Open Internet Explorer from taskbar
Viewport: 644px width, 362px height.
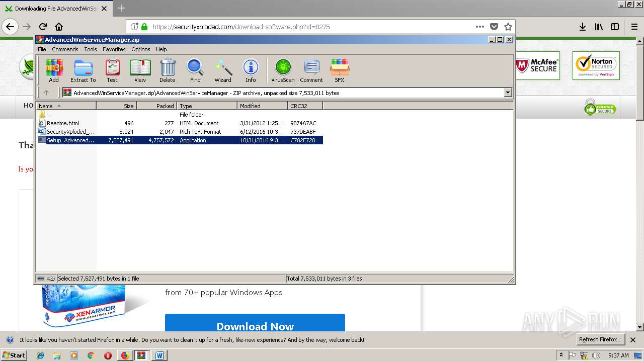point(40,355)
